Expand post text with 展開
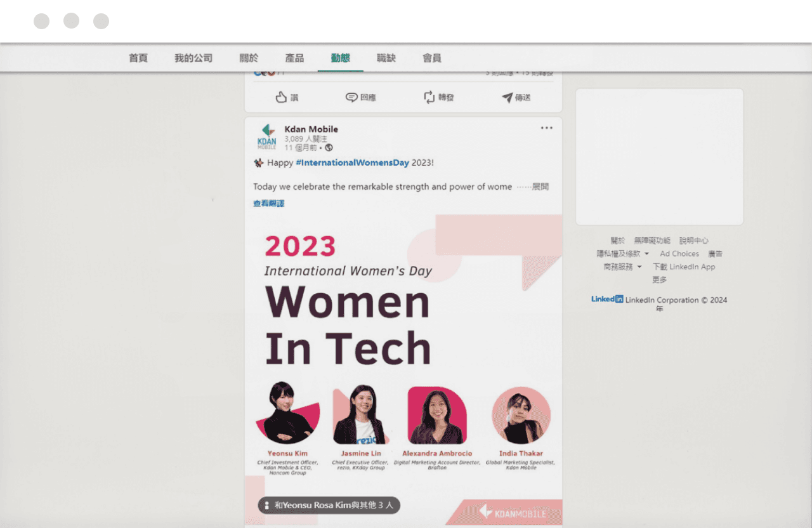 tap(540, 187)
